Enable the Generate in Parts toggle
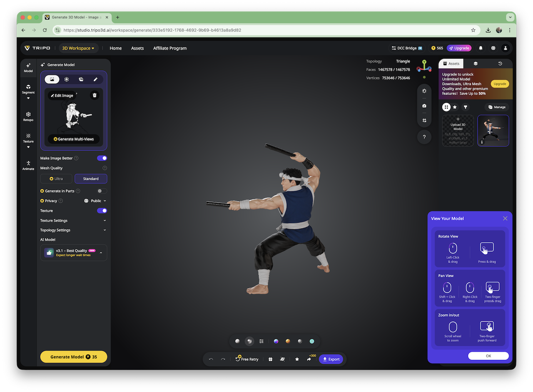This screenshot has height=392, width=533. [x=102, y=191]
